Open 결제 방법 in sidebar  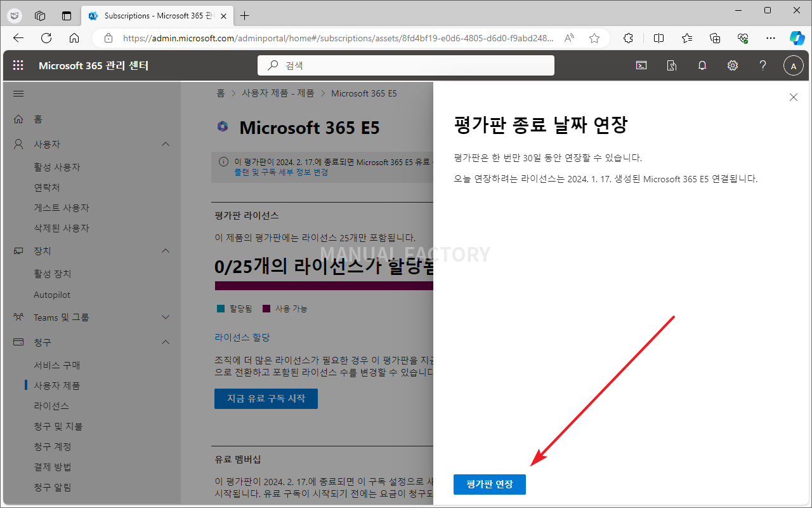[x=53, y=467]
